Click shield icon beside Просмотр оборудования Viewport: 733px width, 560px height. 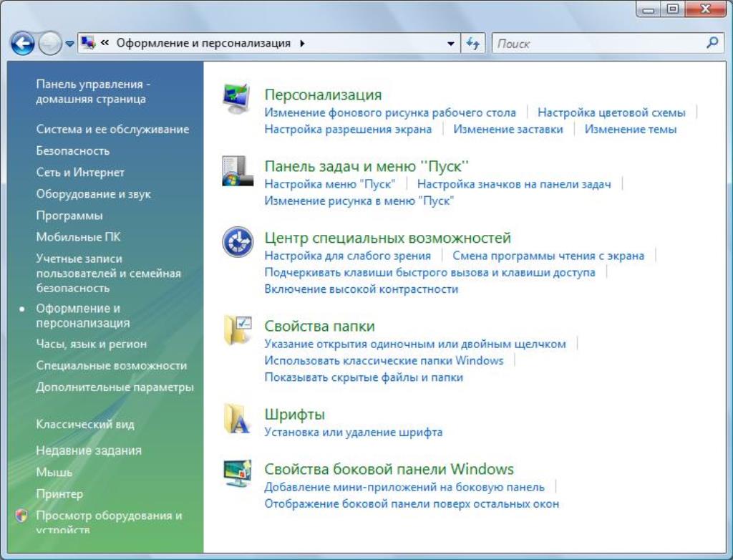(x=21, y=516)
